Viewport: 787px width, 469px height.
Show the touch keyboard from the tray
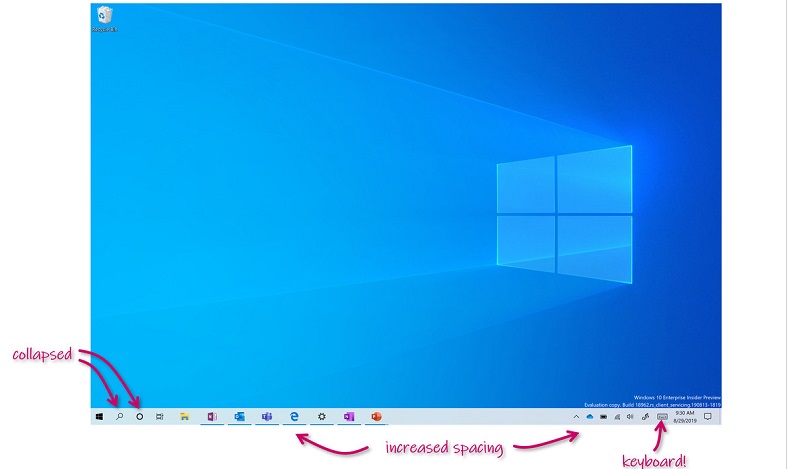click(x=662, y=417)
